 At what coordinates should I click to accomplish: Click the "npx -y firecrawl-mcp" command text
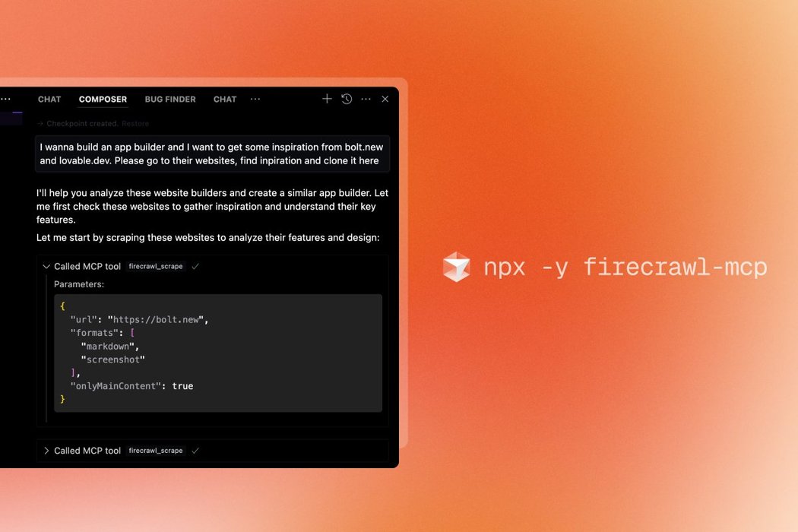tap(625, 267)
